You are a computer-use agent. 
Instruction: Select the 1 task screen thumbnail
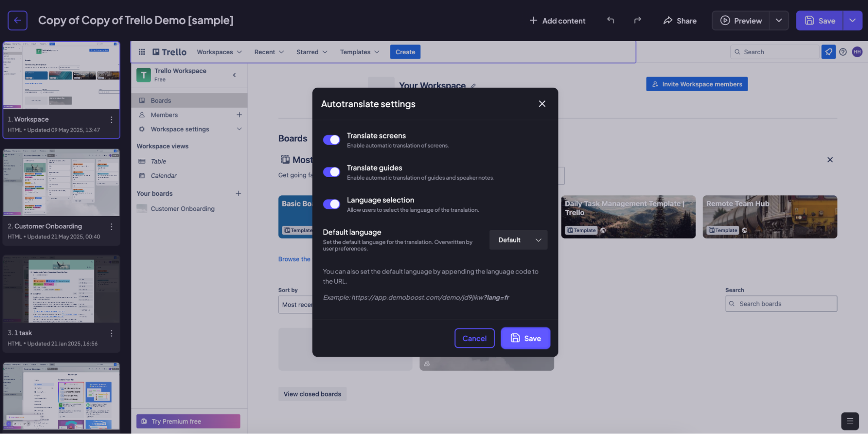[61, 289]
